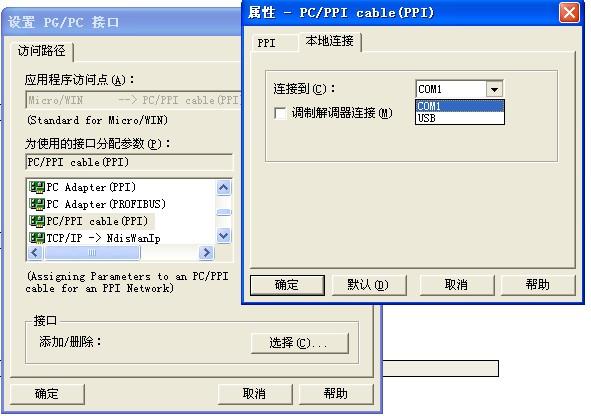Click the horizontal scroll right arrow
591x416 pixels.
206,252
